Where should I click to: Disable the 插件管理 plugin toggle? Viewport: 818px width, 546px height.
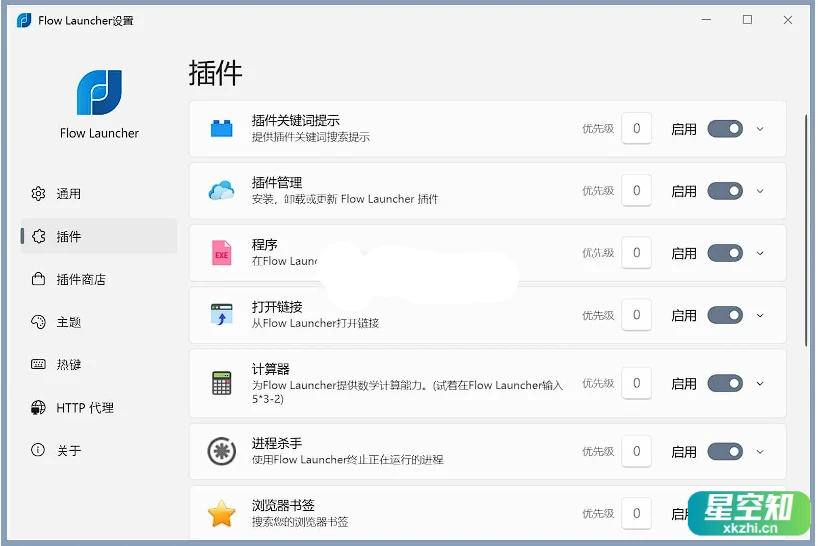click(x=725, y=191)
